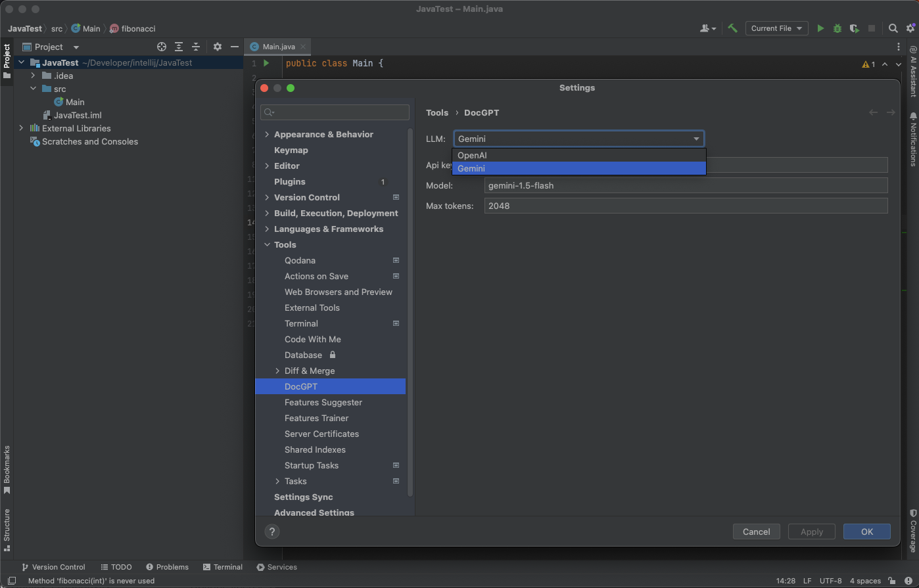
Task: Open Search Everywhere magnifier icon
Action: pos(893,28)
